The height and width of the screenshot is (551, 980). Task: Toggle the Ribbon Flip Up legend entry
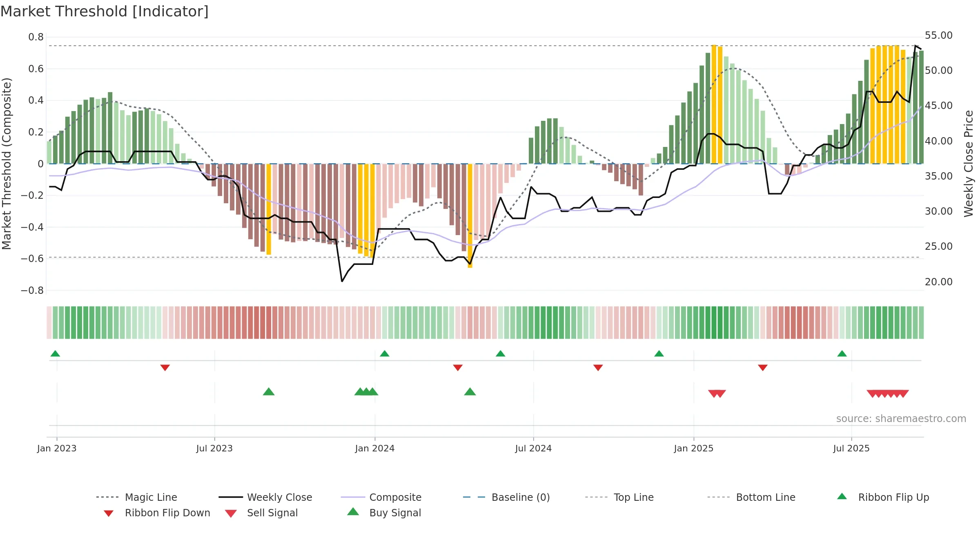[883, 497]
